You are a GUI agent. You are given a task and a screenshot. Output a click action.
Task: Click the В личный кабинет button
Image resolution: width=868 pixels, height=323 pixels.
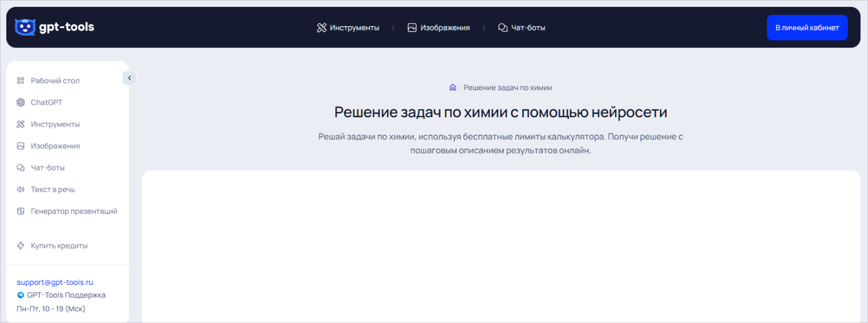pyautogui.click(x=807, y=28)
